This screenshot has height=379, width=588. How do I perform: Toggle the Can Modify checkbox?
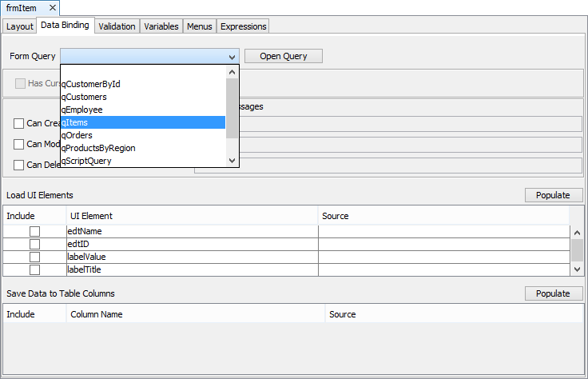(18, 145)
